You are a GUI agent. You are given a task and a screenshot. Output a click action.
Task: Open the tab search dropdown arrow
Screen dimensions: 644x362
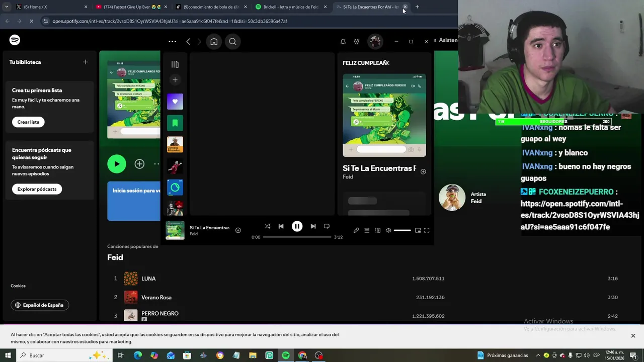pyautogui.click(x=7, y=7)
